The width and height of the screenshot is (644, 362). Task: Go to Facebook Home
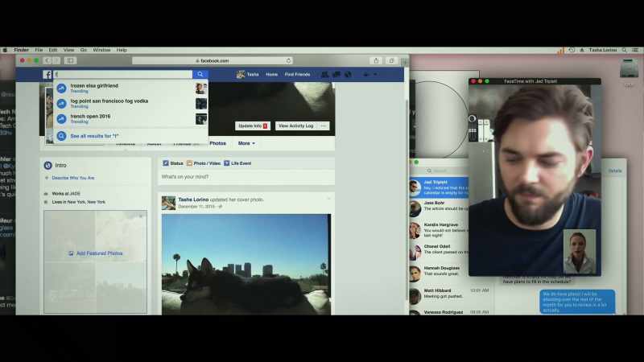tap(271, 74)
